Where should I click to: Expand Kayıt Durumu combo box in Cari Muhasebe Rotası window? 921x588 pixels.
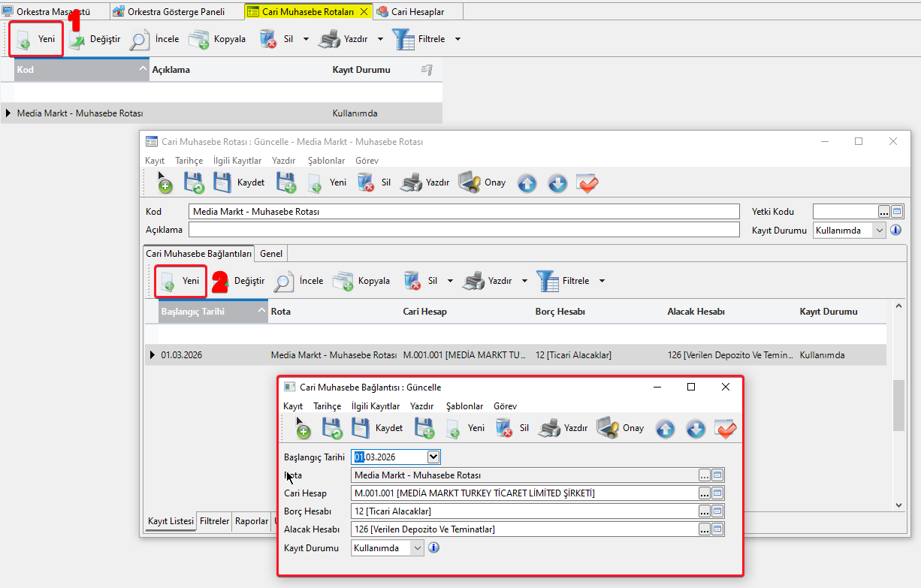pyautogui.click(x=880, y=231)
